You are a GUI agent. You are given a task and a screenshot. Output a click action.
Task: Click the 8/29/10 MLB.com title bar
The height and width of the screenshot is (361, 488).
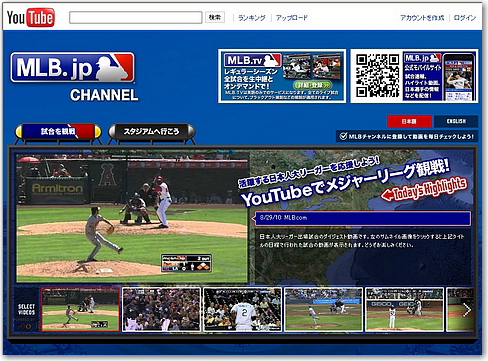tap(362, 218)
